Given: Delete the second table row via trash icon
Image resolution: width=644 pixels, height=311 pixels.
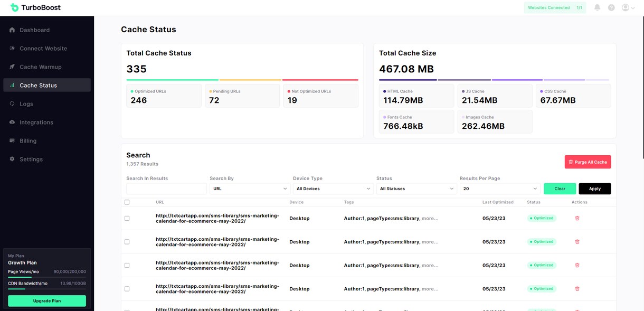Looking at the screenshot, I should click(x=577, y=242).
